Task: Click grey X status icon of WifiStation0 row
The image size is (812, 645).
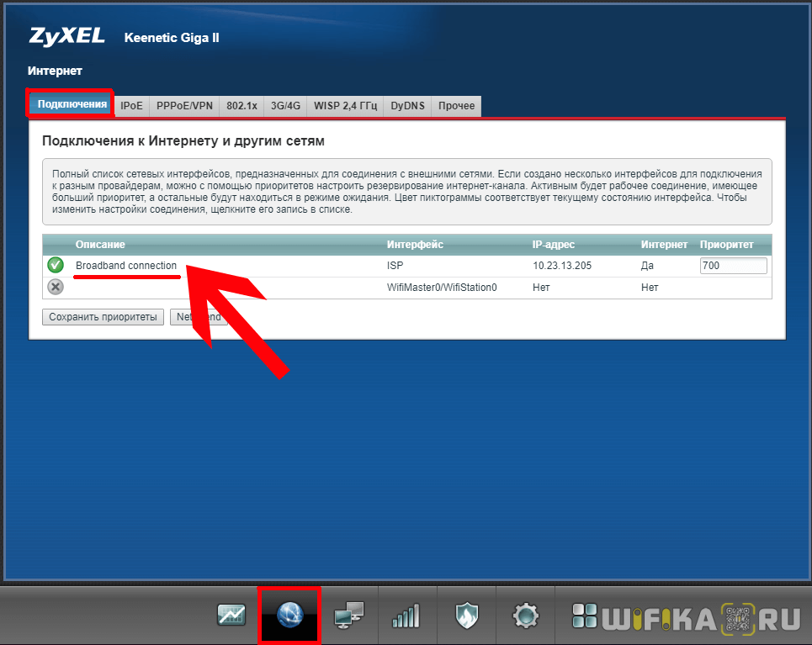Action: point(56,287)
